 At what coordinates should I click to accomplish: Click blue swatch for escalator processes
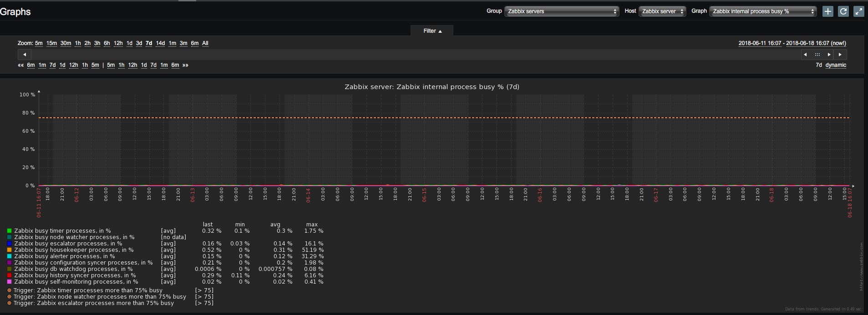click(x=9, y=244)
